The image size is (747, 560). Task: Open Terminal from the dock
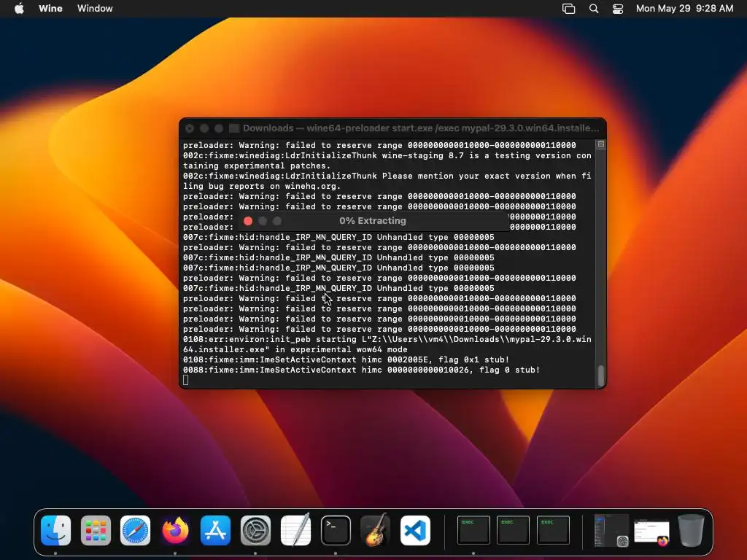point(336,530)
